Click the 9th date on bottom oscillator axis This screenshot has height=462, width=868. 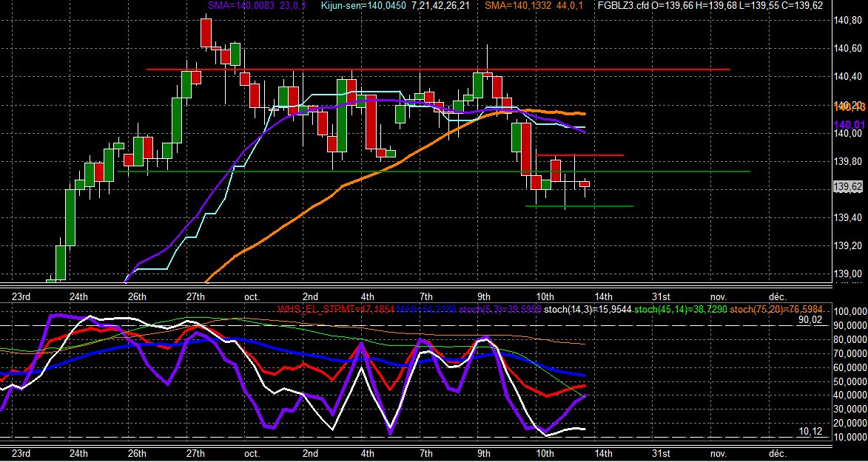(x=484, y=453)
